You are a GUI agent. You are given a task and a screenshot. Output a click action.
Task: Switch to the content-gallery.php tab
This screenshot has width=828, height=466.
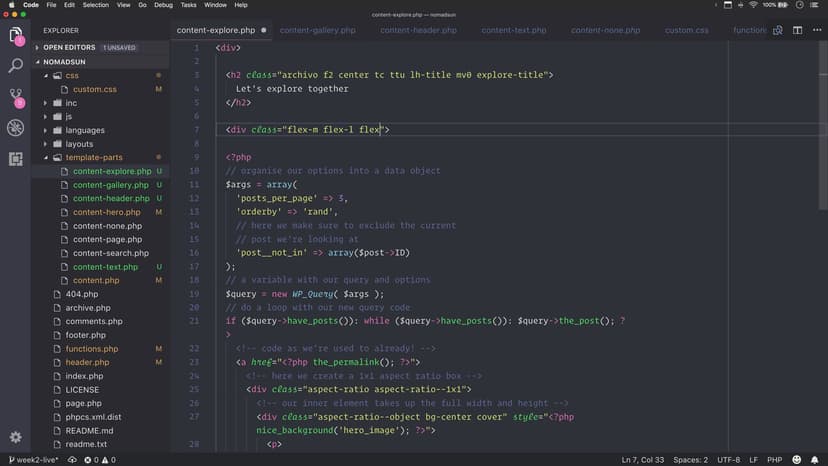click(317, 30)
